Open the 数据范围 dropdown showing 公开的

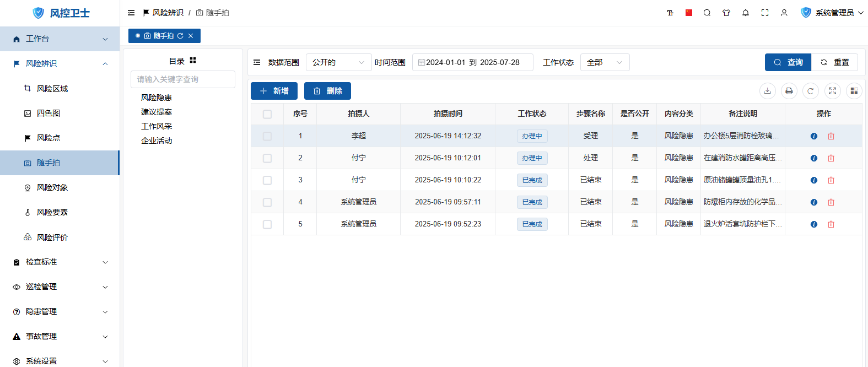click(x=338, y=62)
